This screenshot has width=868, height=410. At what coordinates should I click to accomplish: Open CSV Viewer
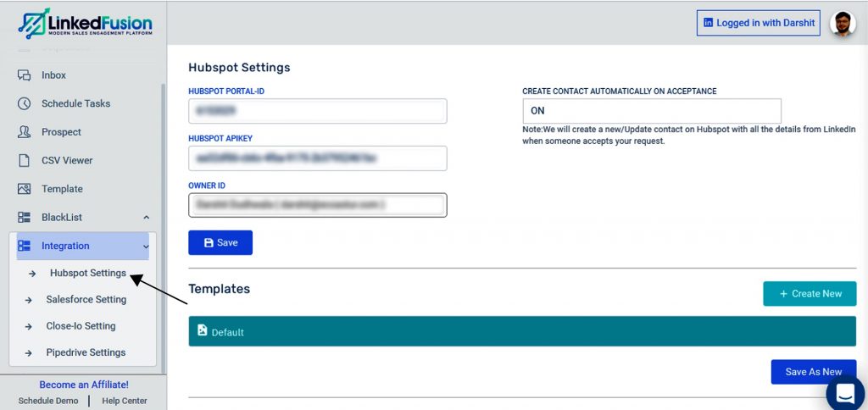point(67,160)
